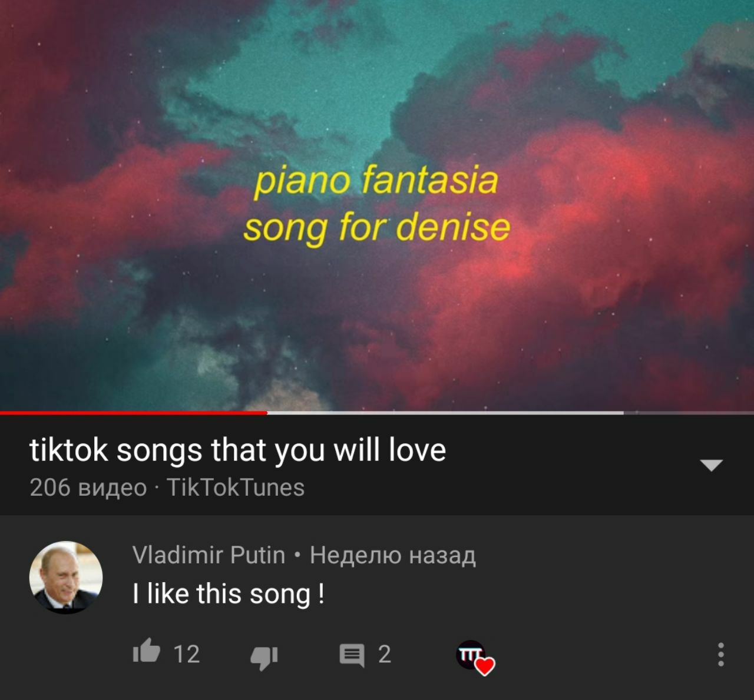754x700 pixels.
Task: Seek on the red video progress bar
Action: click(134, 413)
